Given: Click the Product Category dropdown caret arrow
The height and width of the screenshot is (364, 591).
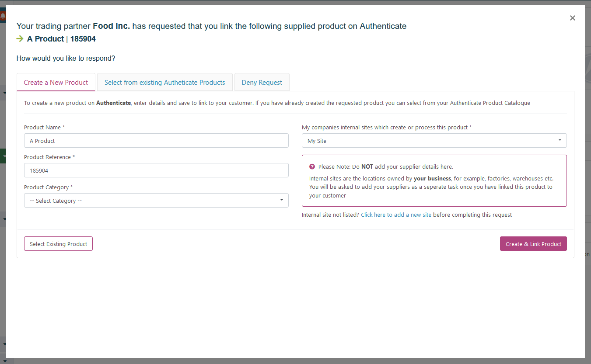Looking at the screenshot, I should (x=281, y=201).
